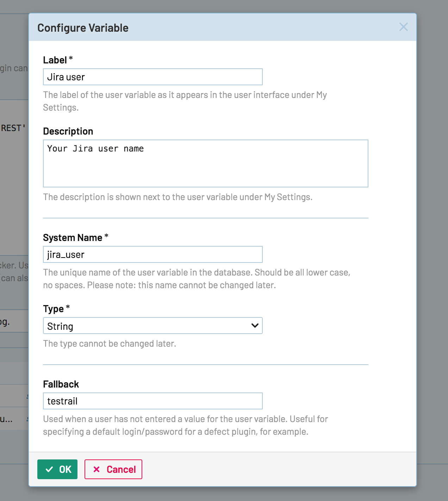The height and width of the screenshot is (501, 448).
Task: Close the Configure Variable dialog with the X
Action: [x=403, y=27]
